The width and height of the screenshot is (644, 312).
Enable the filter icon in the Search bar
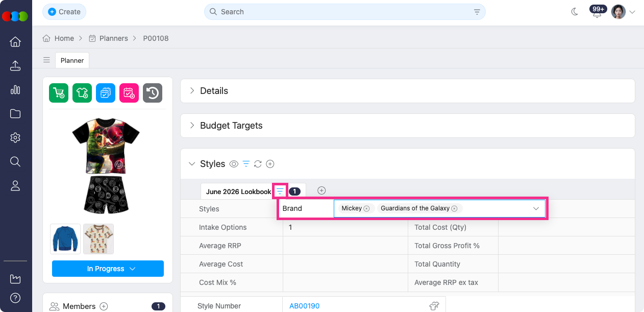point(476,11)
